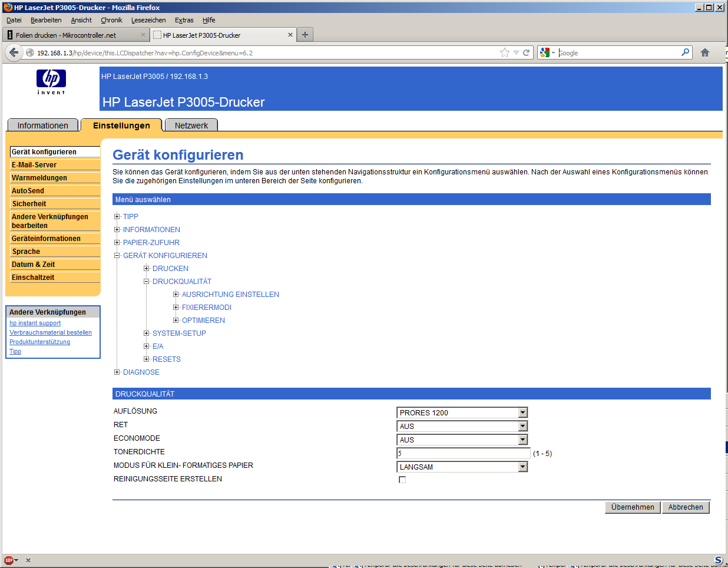Viewport: 728px width, 568px height.
Task: Tick the REINIGUNGSSEITE ERSTELLEN checkbox
Action: (402, 480)
